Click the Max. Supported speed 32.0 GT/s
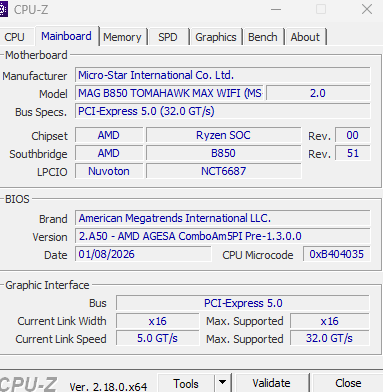Image resolution: width=383 pixels, height=392 pixels. (x=330, y=339)
